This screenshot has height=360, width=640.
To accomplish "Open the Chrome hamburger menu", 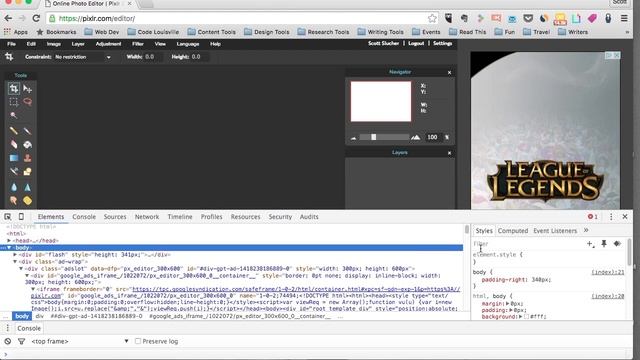I will [624, 18].
